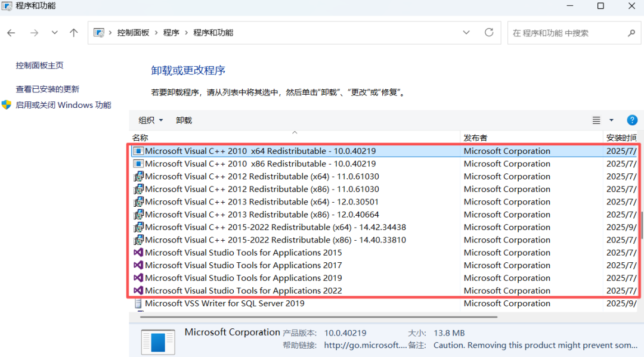
Task: Open the recent locations chevron
Action: (x=55, y=33)
